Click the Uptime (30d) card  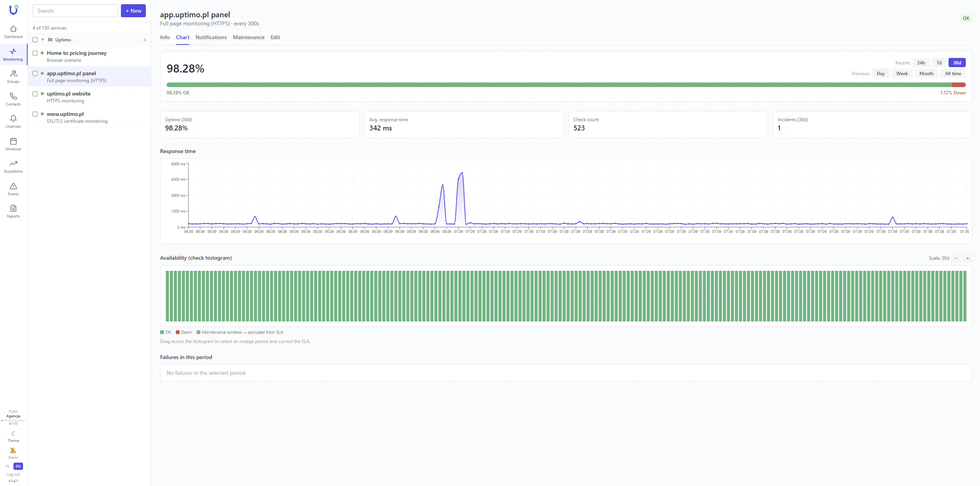click(260, 125)
